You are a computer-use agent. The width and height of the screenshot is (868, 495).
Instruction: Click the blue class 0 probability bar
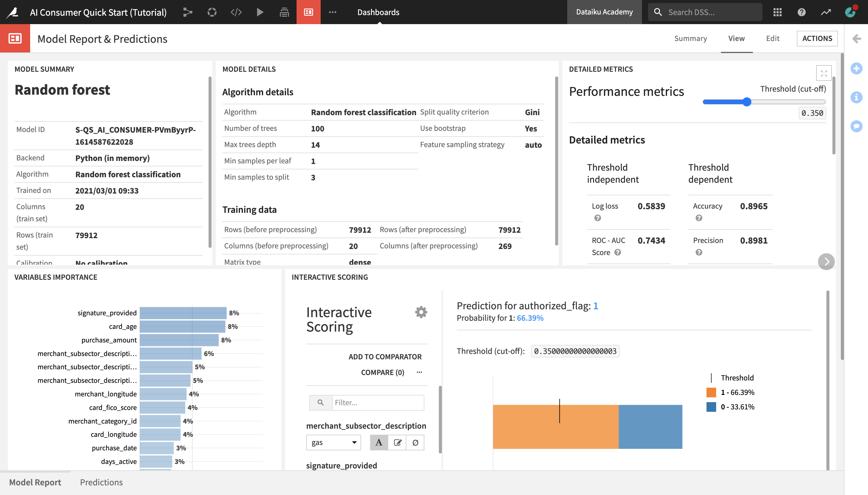point(650,427)
